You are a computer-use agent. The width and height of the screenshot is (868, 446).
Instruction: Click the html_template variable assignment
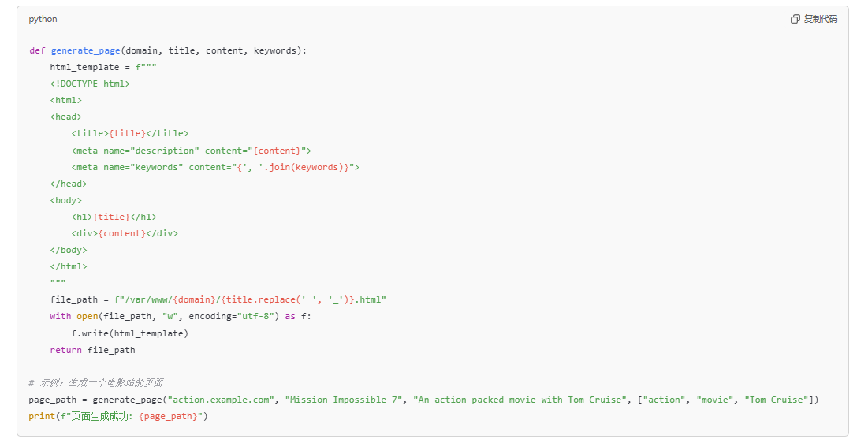[103, 68]
